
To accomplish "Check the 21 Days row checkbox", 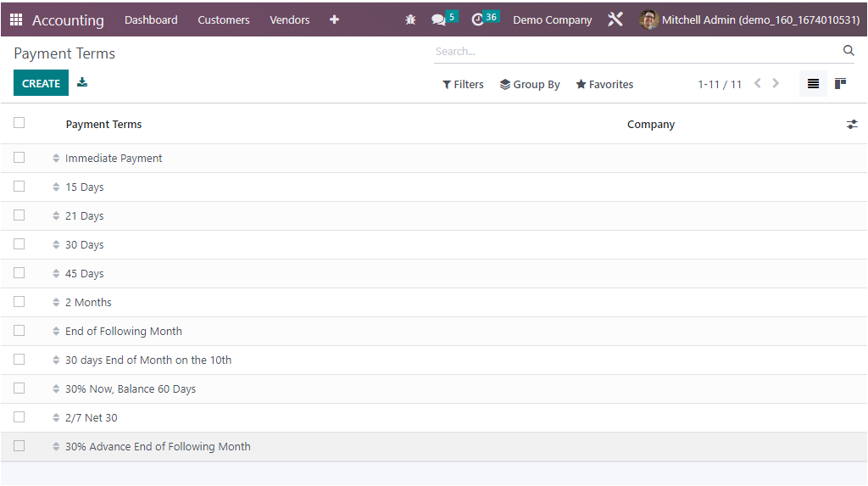I will 19,215.
